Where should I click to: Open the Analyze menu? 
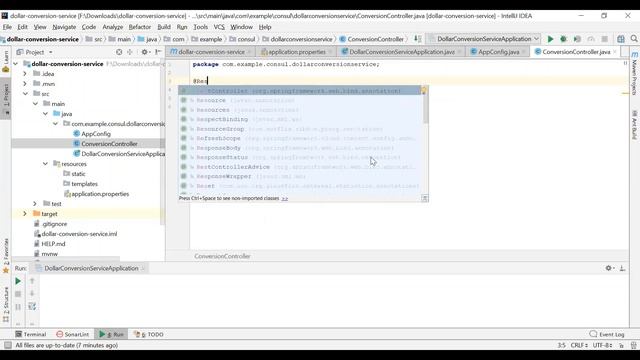coord(113,27)
